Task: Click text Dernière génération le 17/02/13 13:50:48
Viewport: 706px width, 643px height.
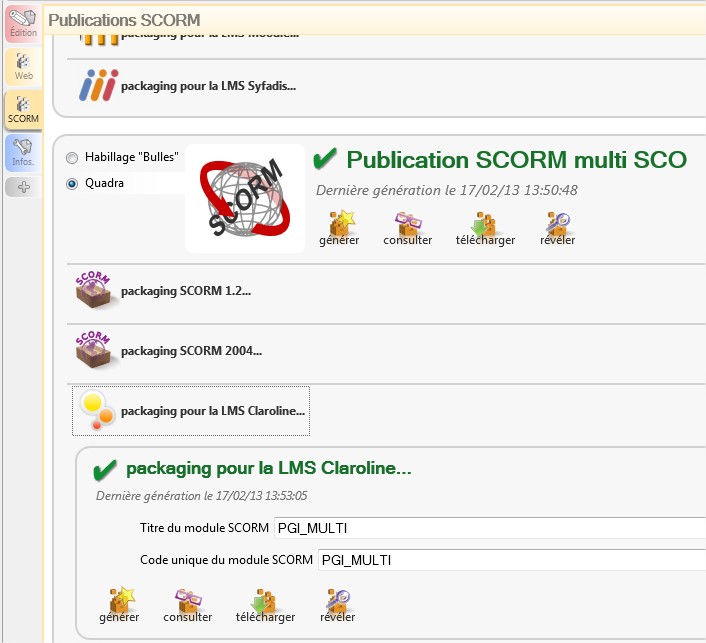Action: click(x=447, y=190)
